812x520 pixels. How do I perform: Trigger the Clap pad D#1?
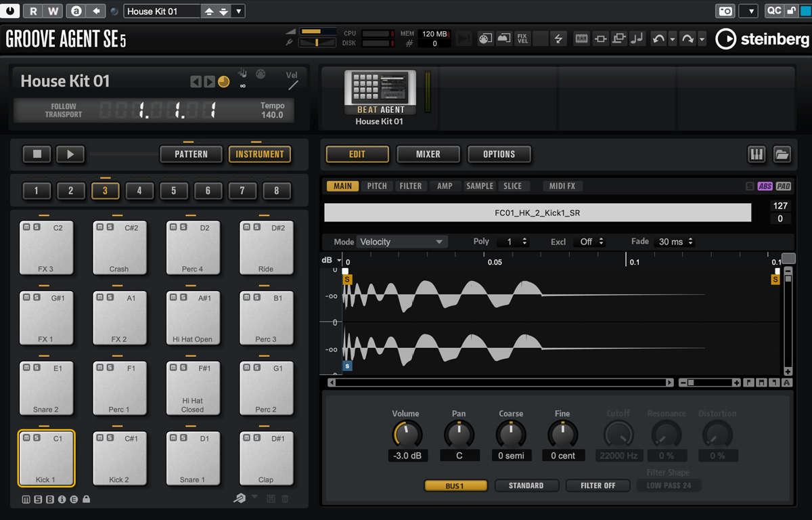(266, 458)
